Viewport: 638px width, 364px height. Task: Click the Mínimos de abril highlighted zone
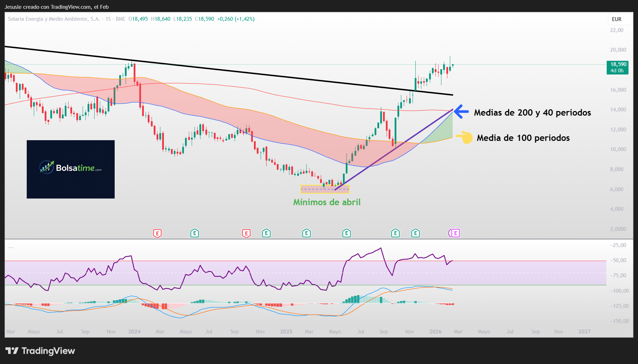click(x=325, y=189)
